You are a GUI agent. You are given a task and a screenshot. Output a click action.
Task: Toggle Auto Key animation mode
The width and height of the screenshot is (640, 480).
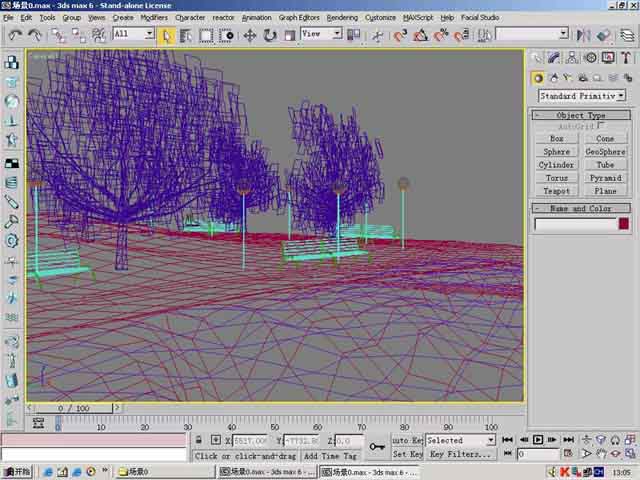[x=406, y=440]
